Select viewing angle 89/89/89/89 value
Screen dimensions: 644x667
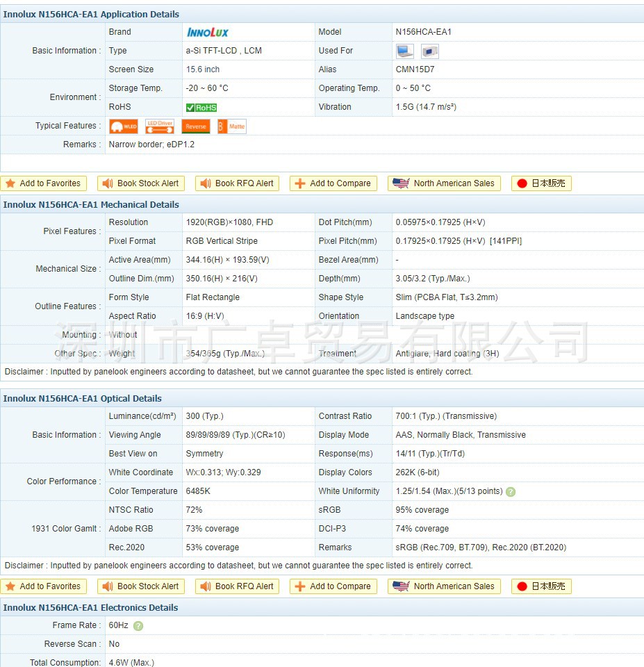tap(236, 435)
